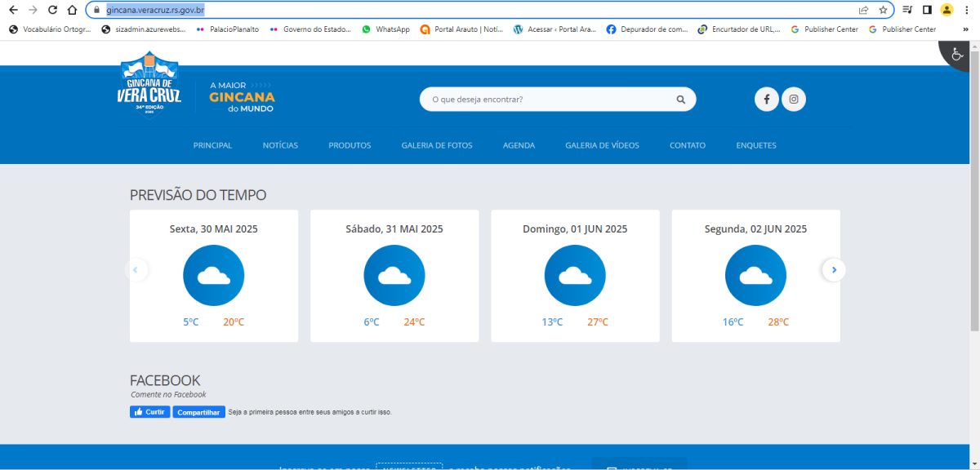The height and width of the screenshot is (470, 980).
Task: Click Domingo, 01 JUN 2025 heading
Action: [x=575, y=229]
